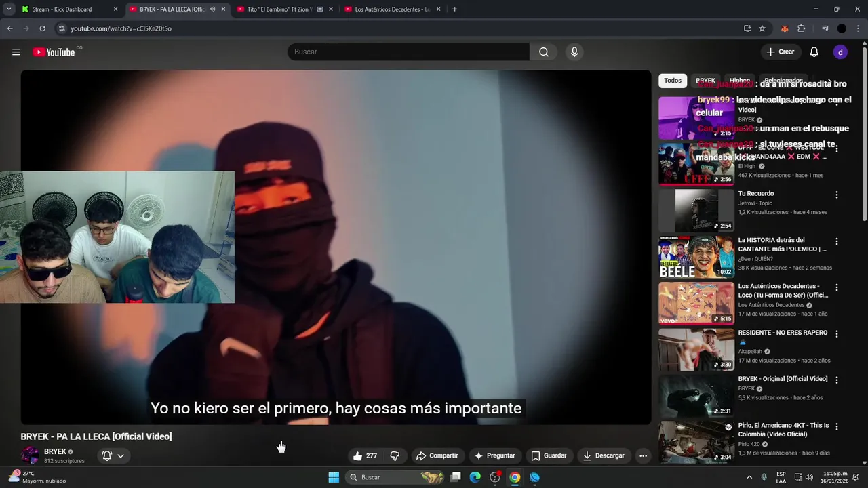This screenshot has width=868, height=488.
Task: Open Microsoft Edge from taskbar
Action: (475, 477)
